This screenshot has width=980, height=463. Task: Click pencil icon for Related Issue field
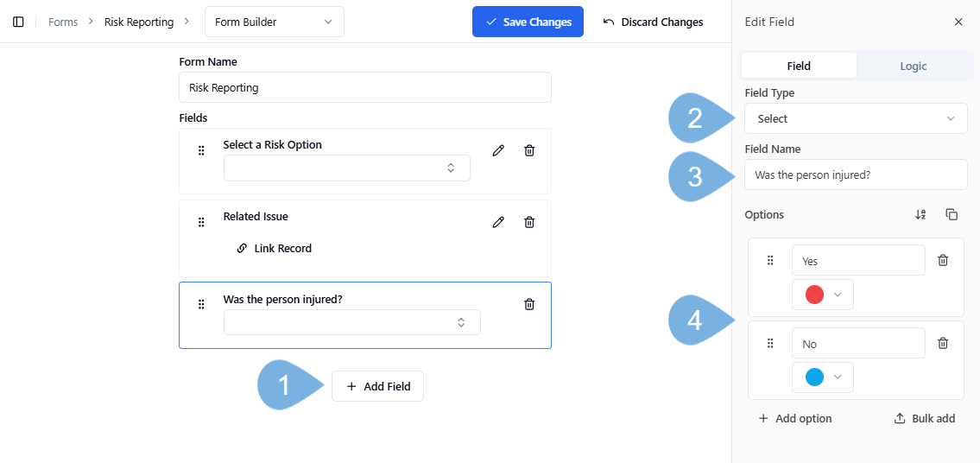point(498,222)
